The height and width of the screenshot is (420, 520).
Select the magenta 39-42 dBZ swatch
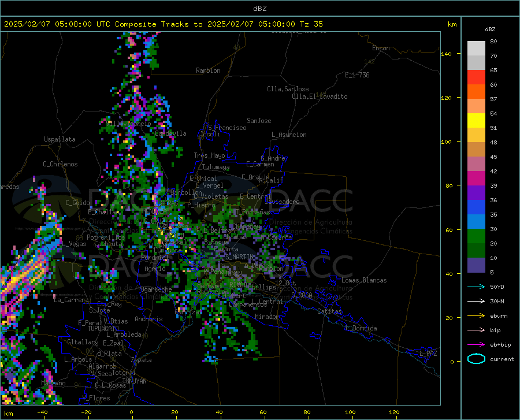(x=476, y=179)
